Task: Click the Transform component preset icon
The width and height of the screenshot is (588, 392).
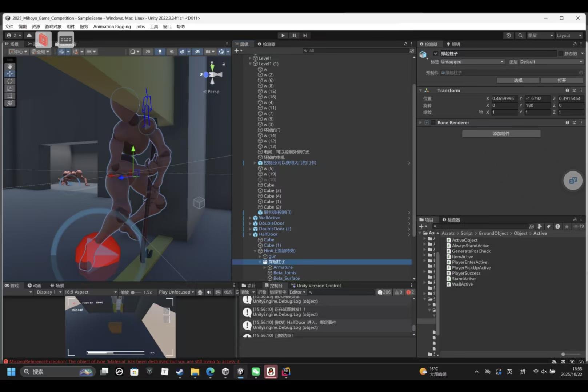Action: [574, 90]
